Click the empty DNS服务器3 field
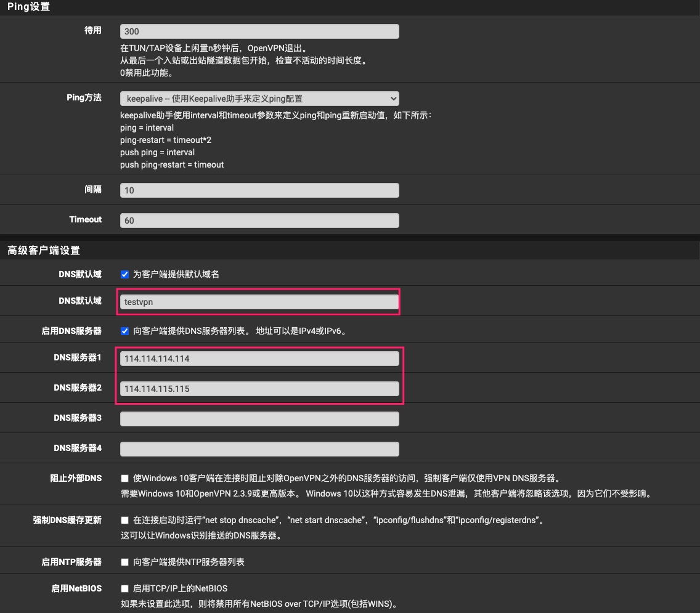 (x=259, y=419)
